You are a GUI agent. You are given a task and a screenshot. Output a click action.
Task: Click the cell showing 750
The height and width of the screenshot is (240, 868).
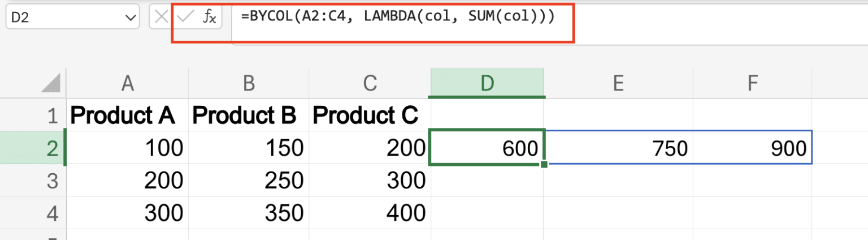pyautogui.click(x=619, y=148)
